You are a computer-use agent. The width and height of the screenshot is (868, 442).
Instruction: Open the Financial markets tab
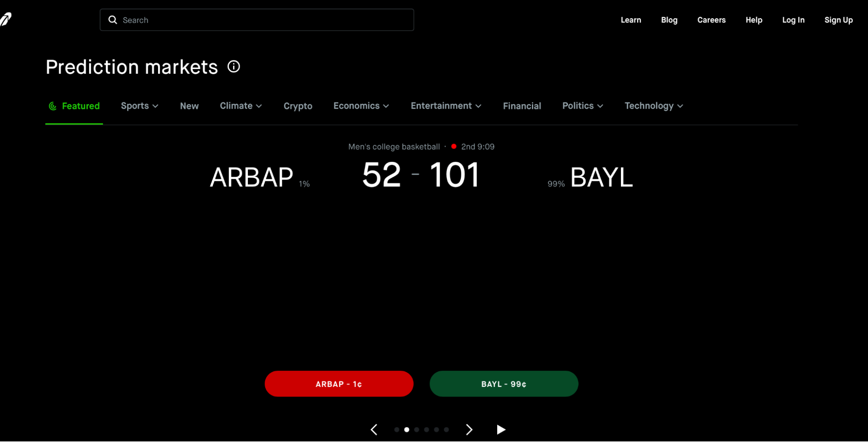pos(522,106)
